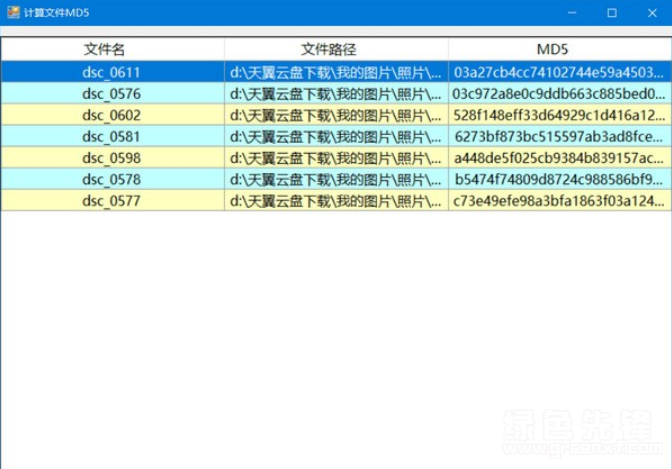Click MD5 value starting a448de5f02
The image size is (672, 469).
click(x=560, y=158)
